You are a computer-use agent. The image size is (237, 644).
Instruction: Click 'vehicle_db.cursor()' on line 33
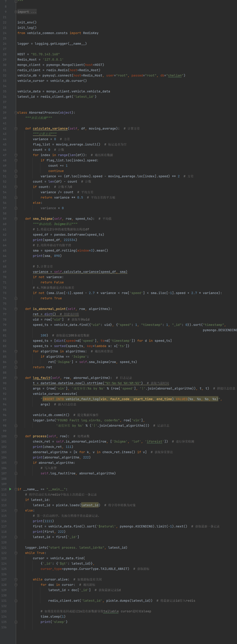pyautogui.click(x=69, y=81)
